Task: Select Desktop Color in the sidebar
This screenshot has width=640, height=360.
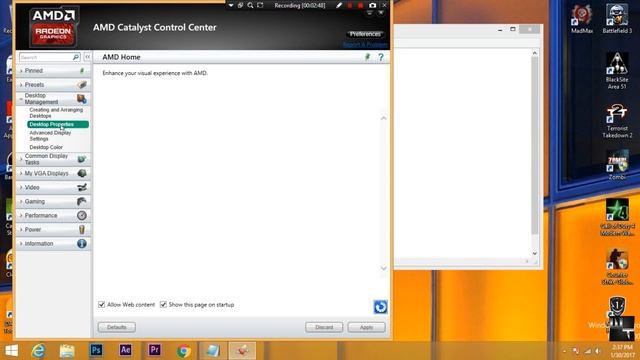Action: point(46,147)
